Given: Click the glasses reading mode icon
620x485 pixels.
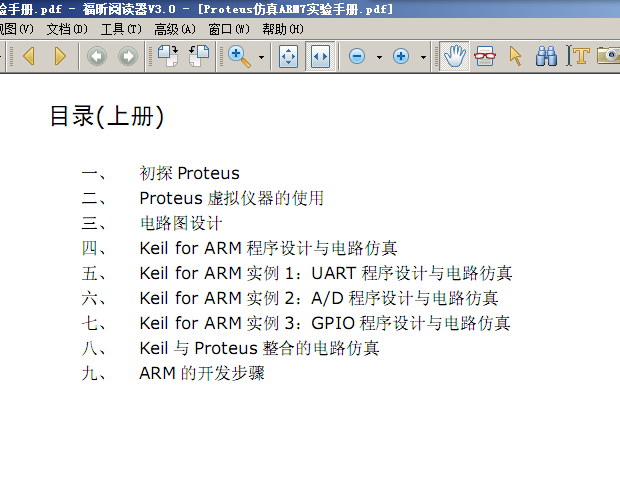Looking at the screenshot, I should tap(485, 56).
